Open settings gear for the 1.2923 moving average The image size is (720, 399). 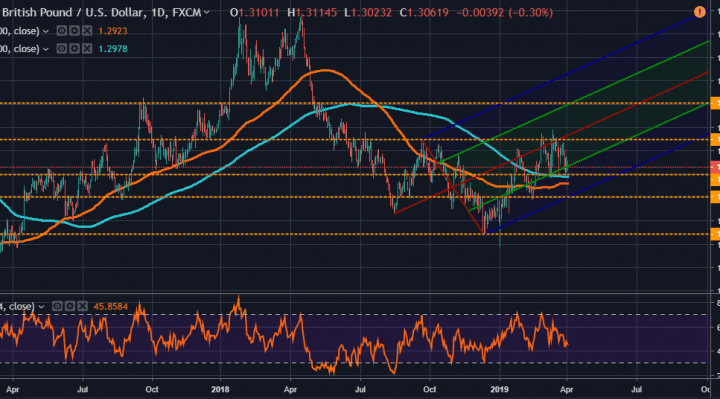pos(74,31)
